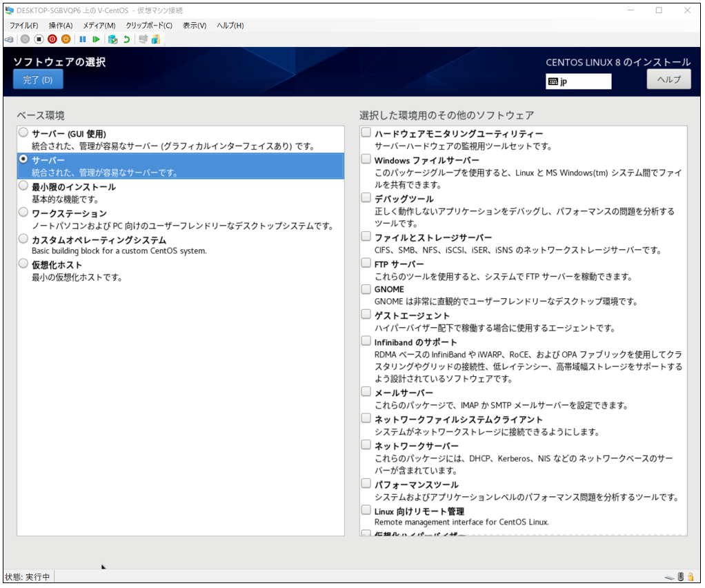Tick the メールサーバー checkbox

pos(366,392)
